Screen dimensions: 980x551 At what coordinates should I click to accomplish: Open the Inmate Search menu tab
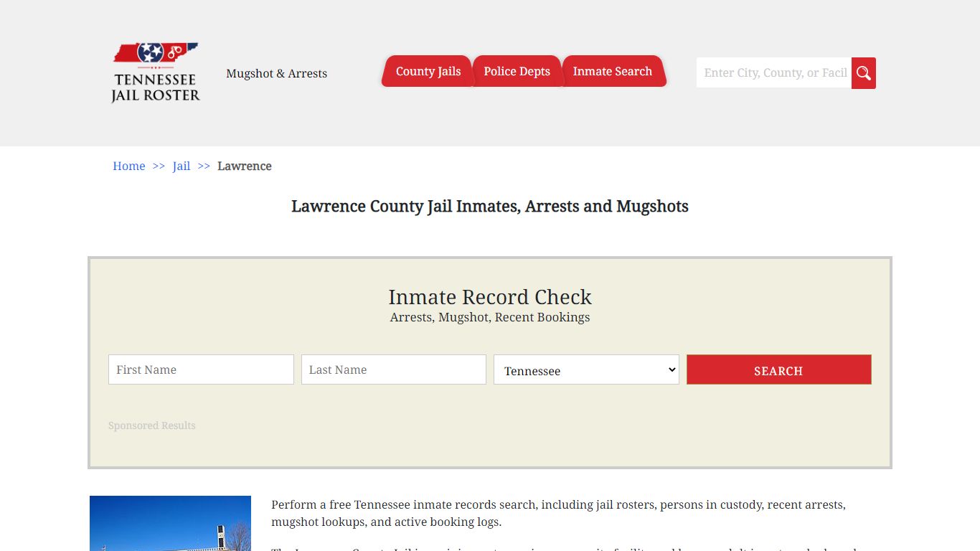click(613, 71)
